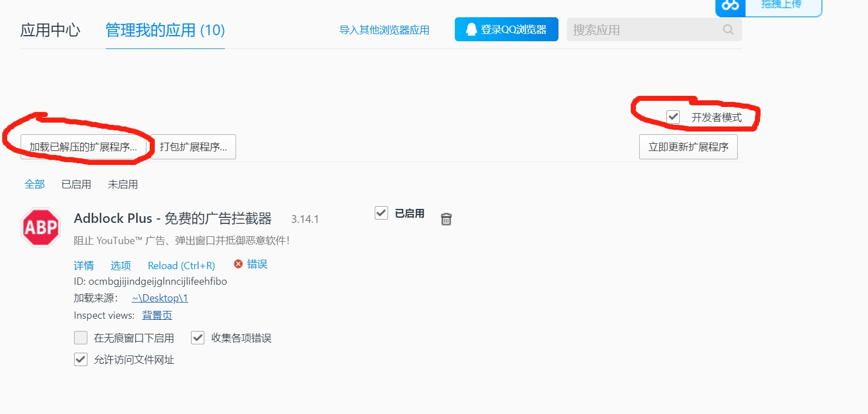The width and height of the screenshot is (868, 414).
Task: Open Adblock Plus 详情 link
Action: (x=84, y=265)
